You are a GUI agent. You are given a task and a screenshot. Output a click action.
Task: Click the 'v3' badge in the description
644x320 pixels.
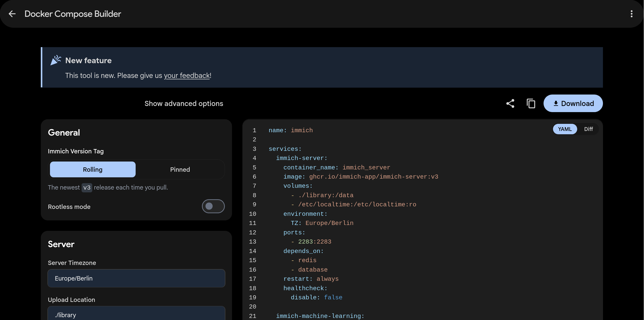(x=87, y=188)
